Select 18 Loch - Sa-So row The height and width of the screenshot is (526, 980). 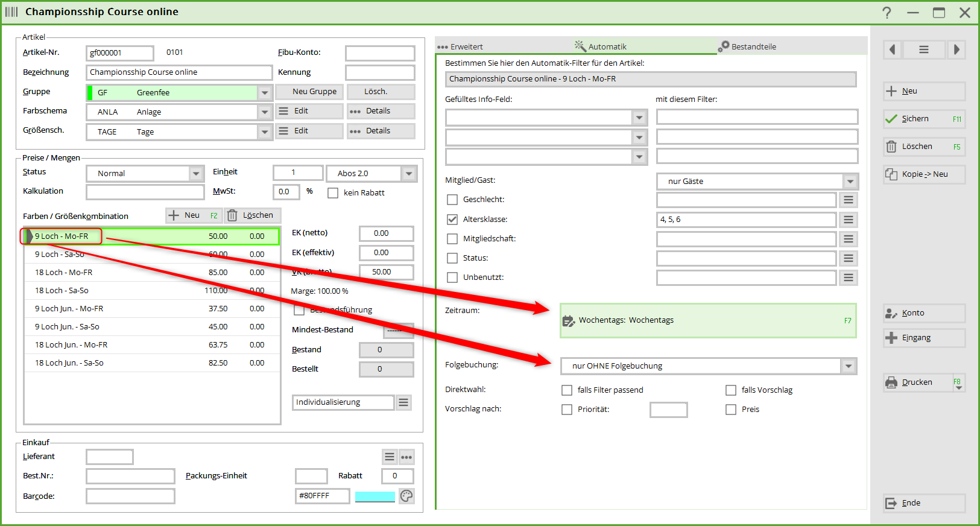pos(152,291)
